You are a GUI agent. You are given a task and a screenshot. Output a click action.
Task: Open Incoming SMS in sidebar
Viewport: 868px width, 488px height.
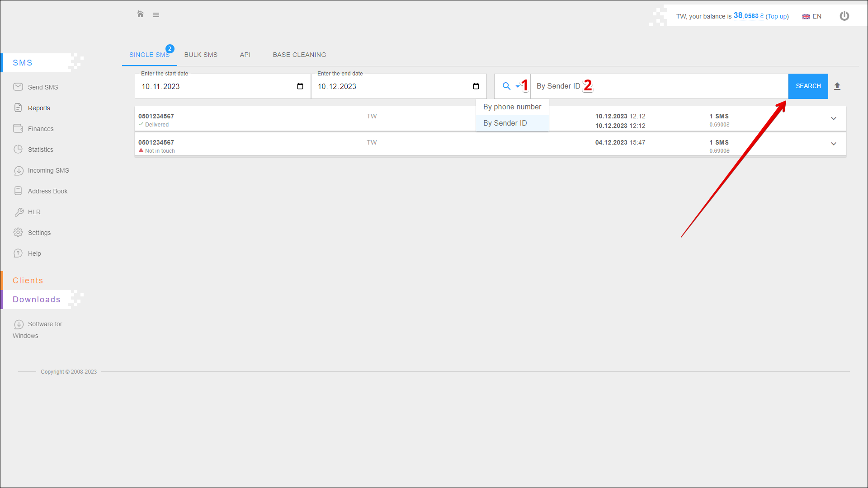(48, 170)
